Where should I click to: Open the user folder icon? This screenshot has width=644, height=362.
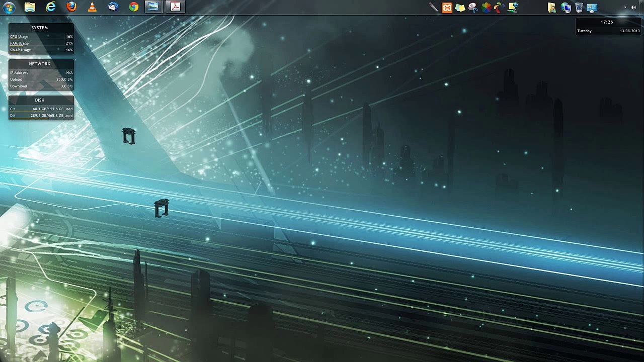pos(552,7)
